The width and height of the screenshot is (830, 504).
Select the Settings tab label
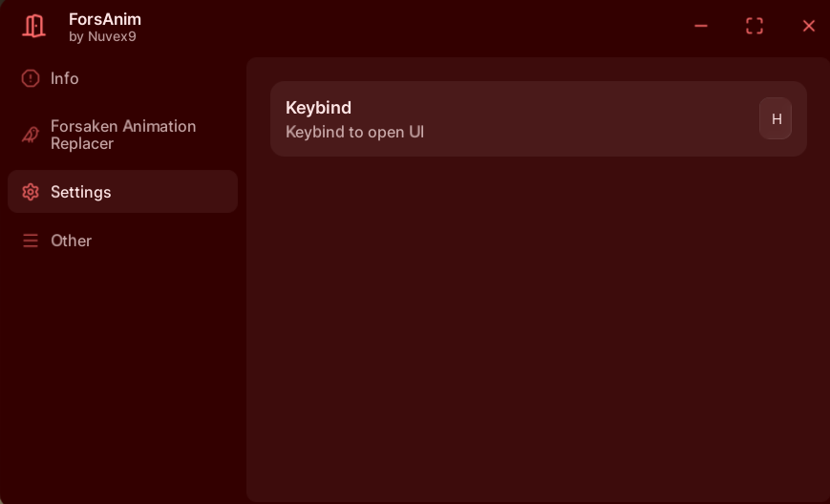(81, 192)
